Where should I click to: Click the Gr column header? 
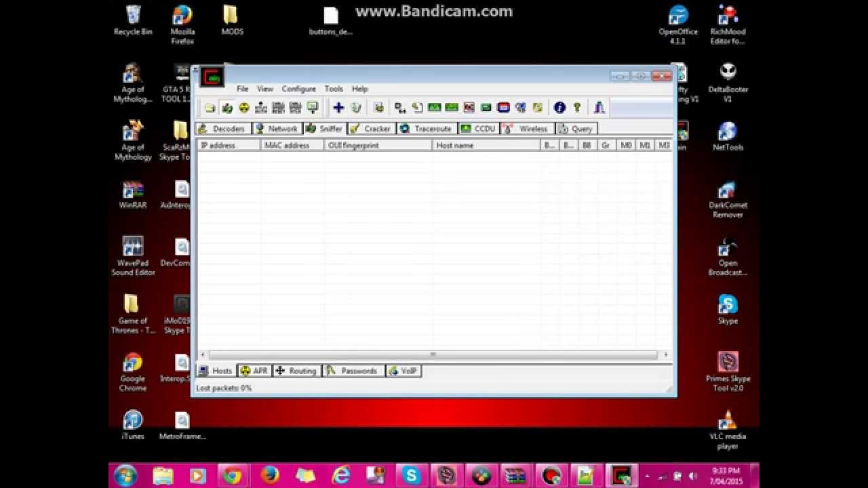(606, 145)
